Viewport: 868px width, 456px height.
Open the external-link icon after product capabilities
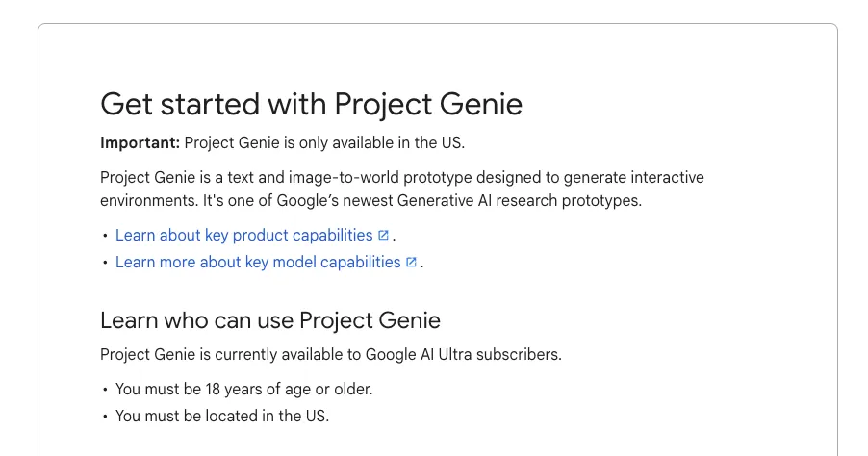click(383, 235)
